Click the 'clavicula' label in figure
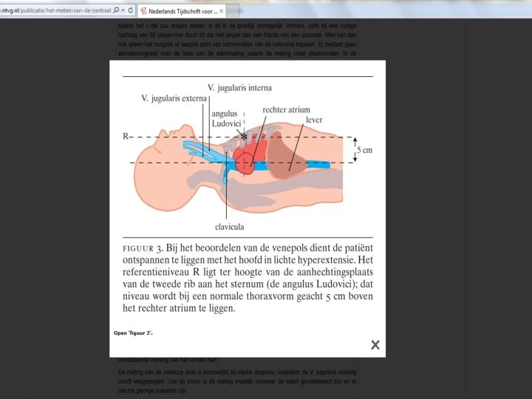Image resolution: width=532 pixels, height=399 pixels. point(229,227)
